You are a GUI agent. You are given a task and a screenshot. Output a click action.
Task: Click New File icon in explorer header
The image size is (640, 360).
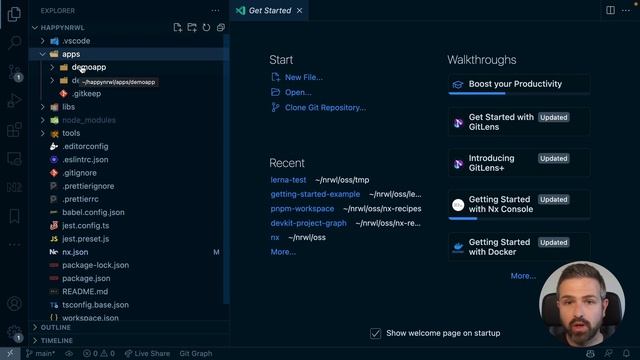coord(178,27)
